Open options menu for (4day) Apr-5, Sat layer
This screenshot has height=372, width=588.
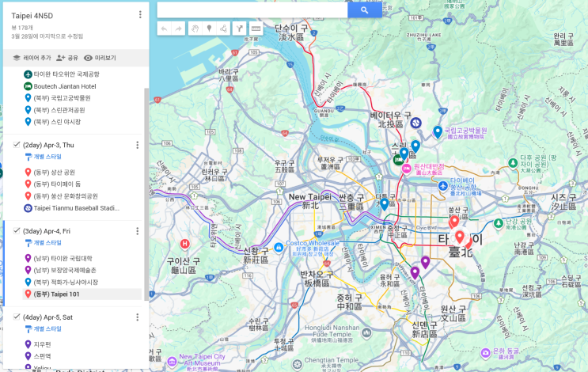pyautogui.click(x=137, y=317)
